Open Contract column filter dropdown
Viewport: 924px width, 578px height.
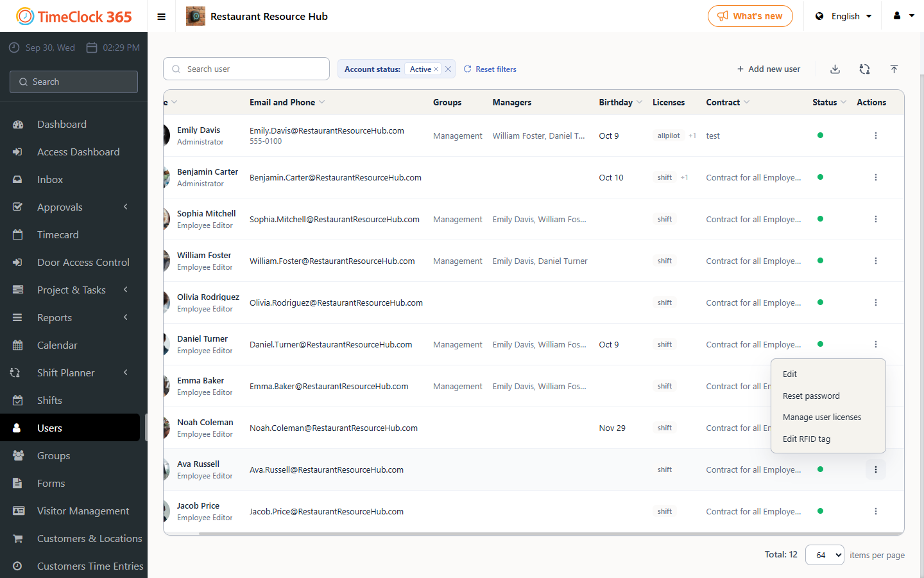pos(747,102)
